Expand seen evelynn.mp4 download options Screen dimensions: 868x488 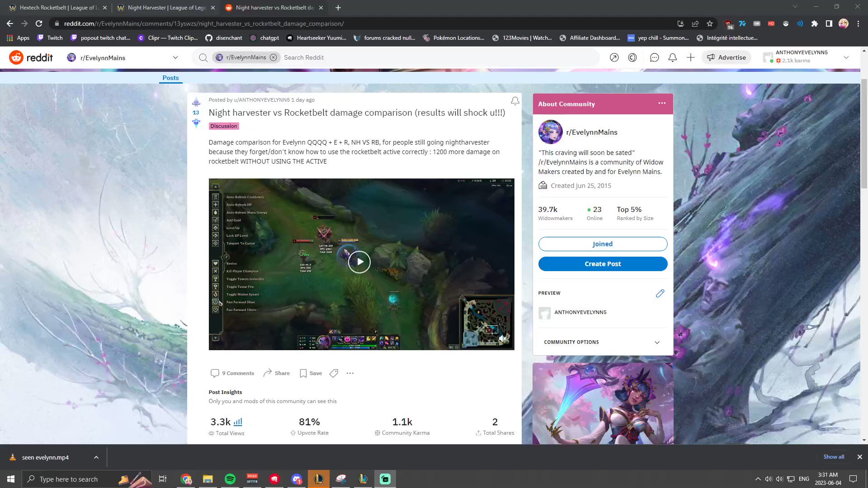(96, 457)
